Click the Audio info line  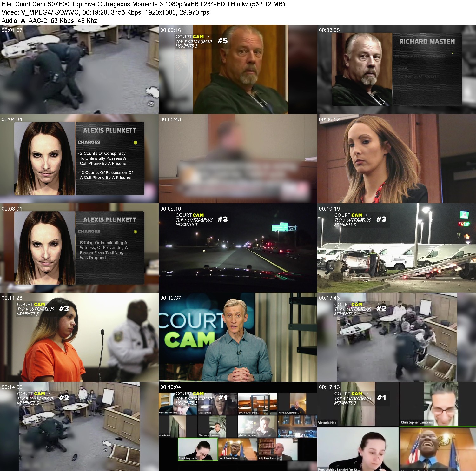point(49,21)
